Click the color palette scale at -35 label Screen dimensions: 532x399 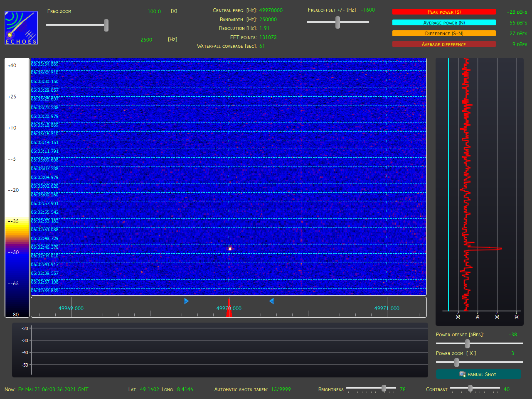[13, 221]
